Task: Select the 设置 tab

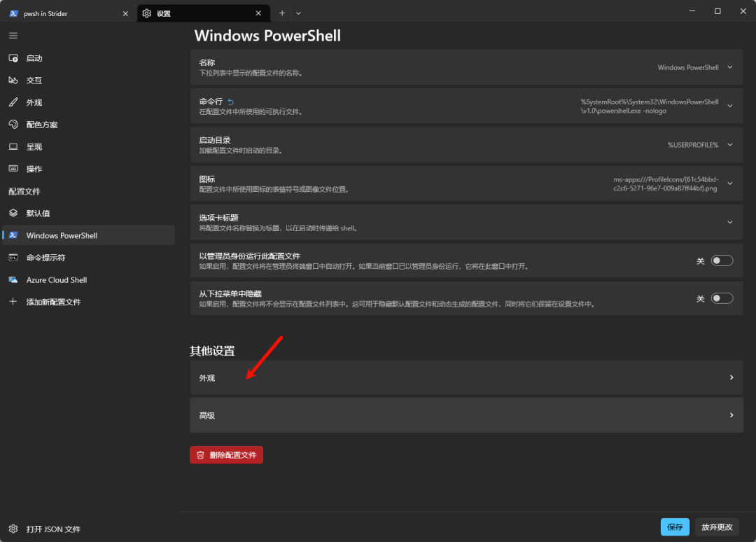Action: 203,13
